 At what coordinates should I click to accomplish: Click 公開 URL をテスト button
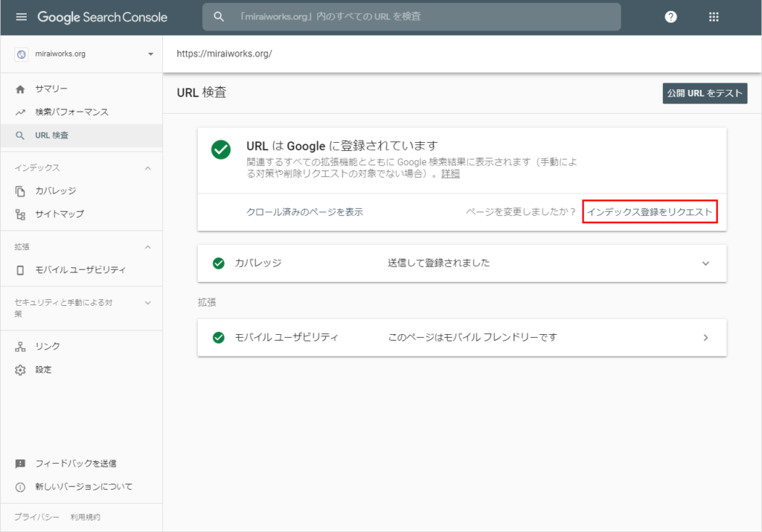(x=705, y=93)
